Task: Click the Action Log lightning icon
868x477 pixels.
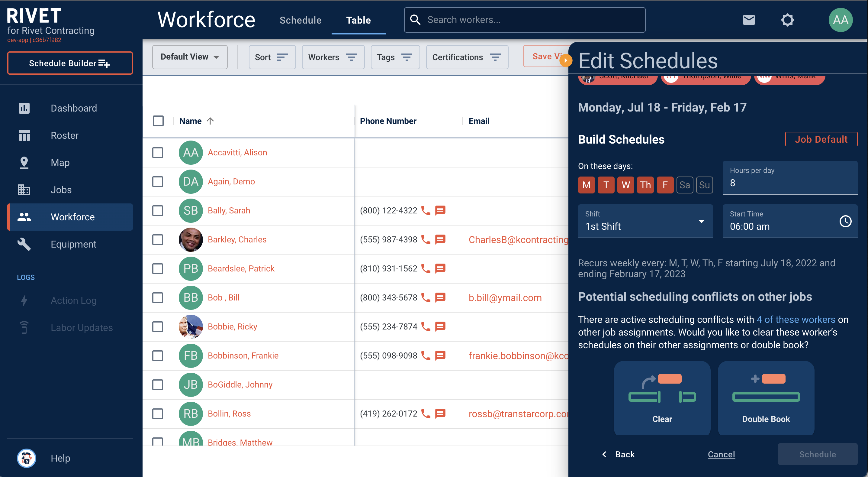Action: [x=24, y=300]
